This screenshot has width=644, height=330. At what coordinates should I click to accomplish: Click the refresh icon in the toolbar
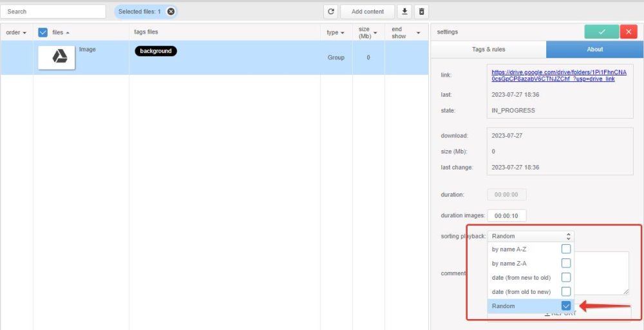(x=330, y=12)
